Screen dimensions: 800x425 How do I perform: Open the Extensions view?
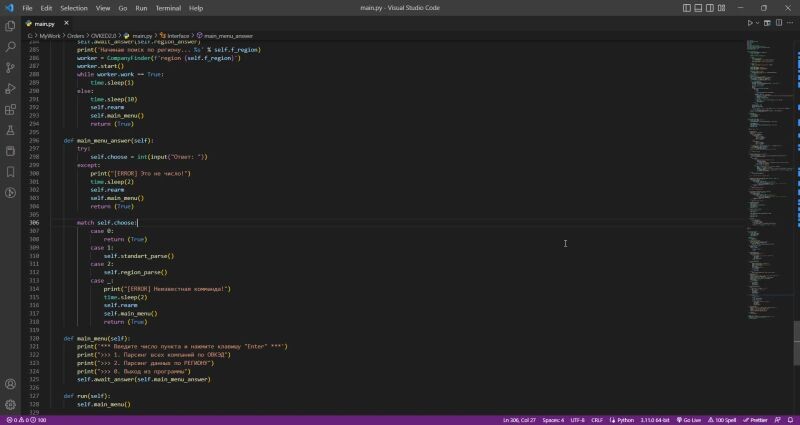pyautogui.click(x=11, y=109)
